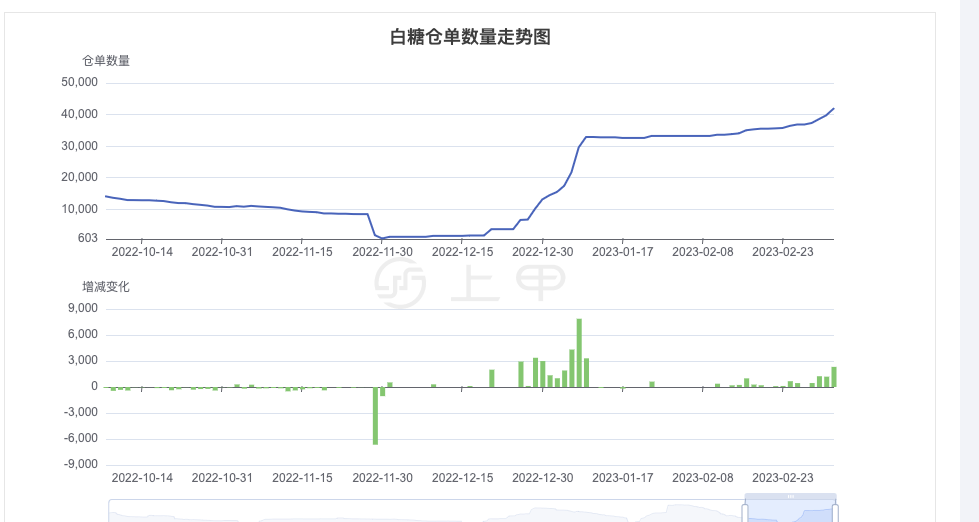Click the 50,000 y-axis value

coord(79,83)
